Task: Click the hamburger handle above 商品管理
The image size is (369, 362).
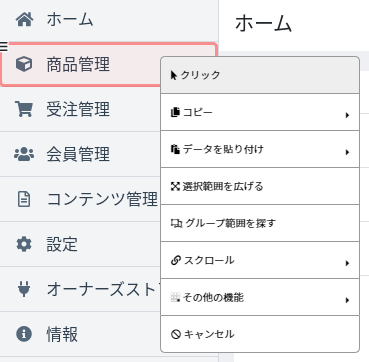Action: click(3, 46)
